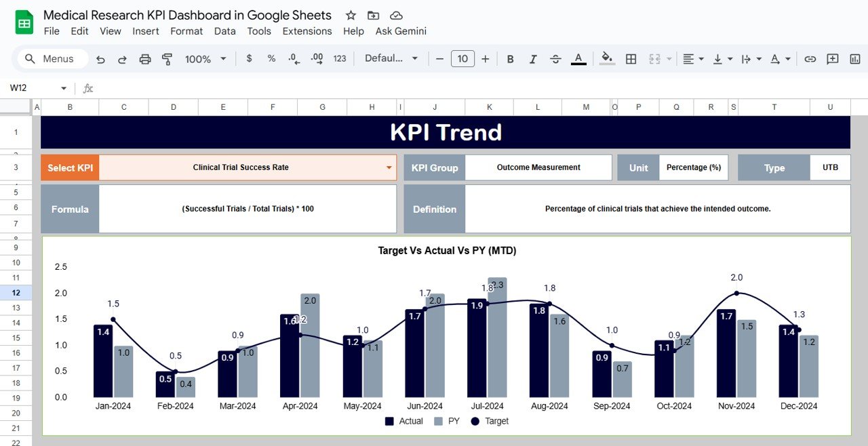Toggle text underline via text color control
The image size is (868, 446).
[x=578, y=59]
